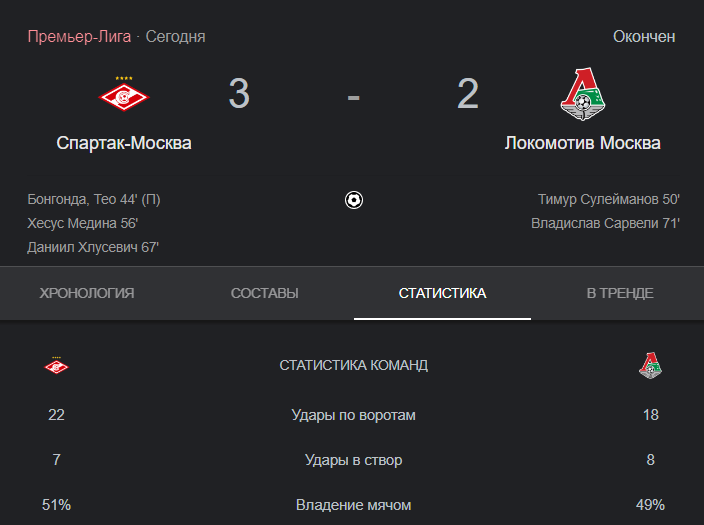This screenshot has width=704, height=525.
Task: Click scorer Бонгонда, Тео 44' entry
Action: point(94,199)
